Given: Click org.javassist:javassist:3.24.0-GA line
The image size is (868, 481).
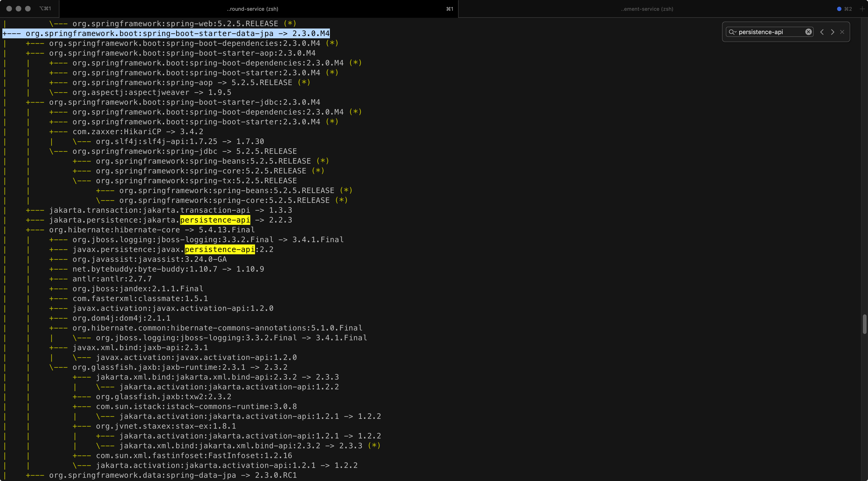Looking at the screenshot, I should click(150, 259).
